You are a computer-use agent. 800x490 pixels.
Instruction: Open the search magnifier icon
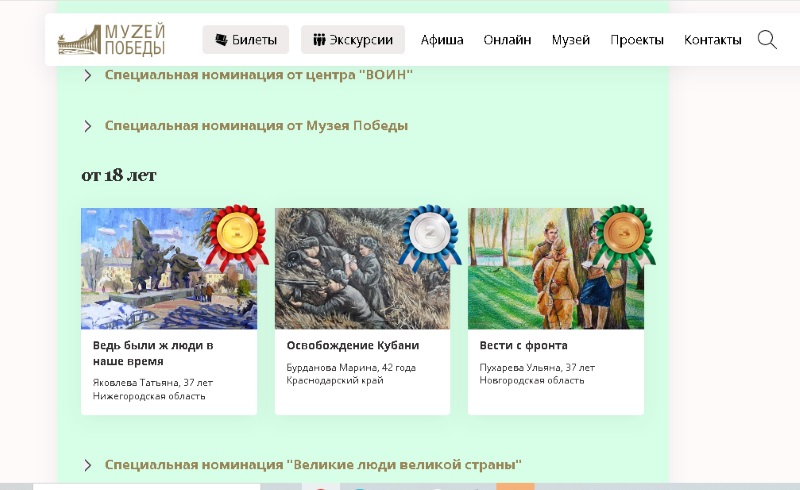pos(767,39)
